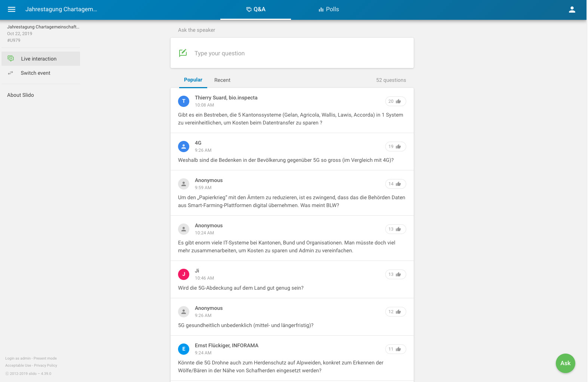Open About Slido link

[x=21, y=95]
